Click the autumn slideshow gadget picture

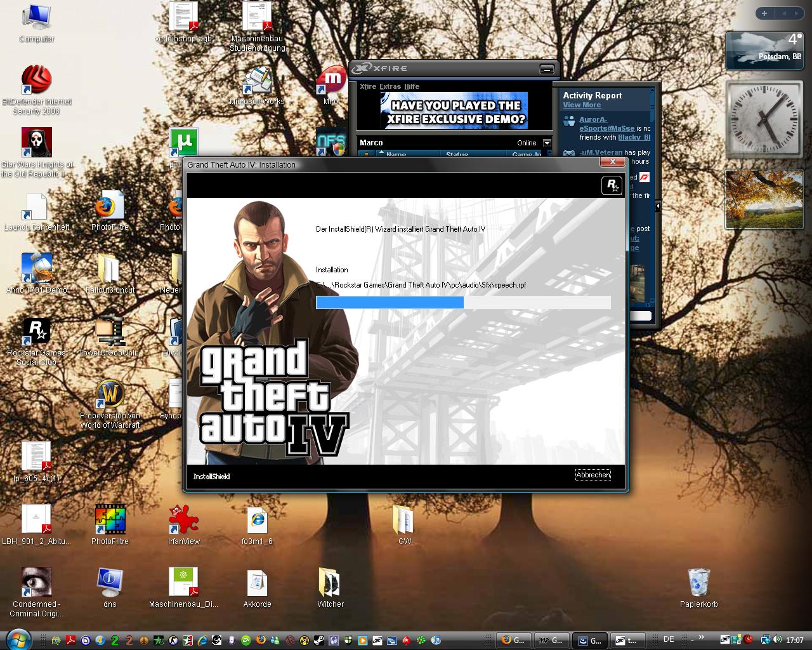tap(764, 199)
